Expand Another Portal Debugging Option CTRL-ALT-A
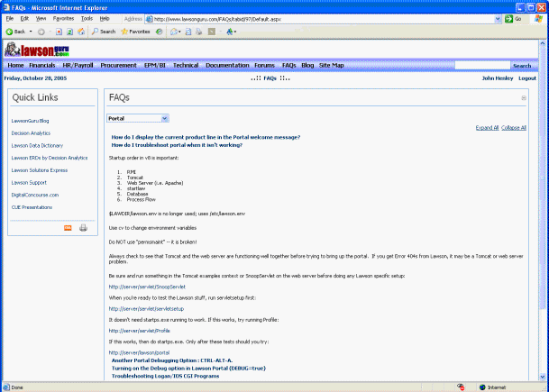 (172, 360)
